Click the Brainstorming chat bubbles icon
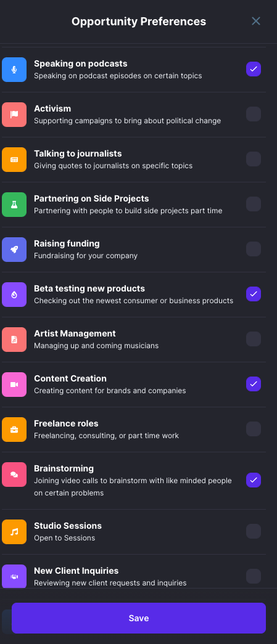The width and height of the screenshot is (277, 644). click(x=14, y=475)
